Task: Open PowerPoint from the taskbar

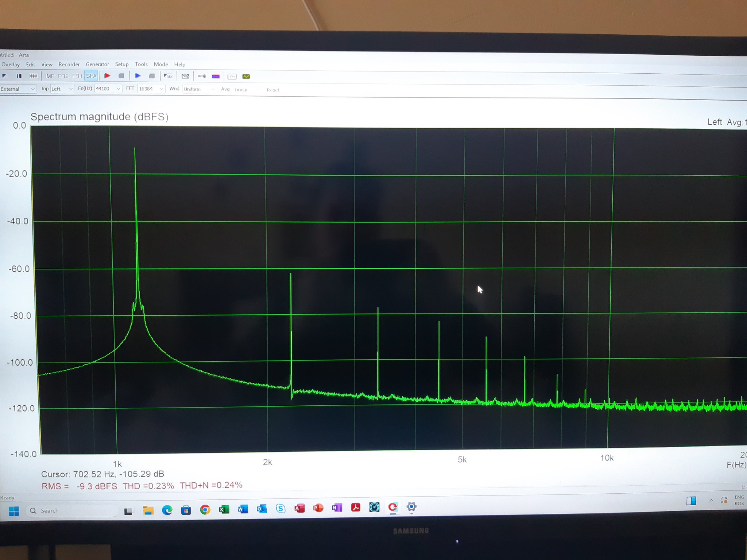Action: [x=318, y=507]
